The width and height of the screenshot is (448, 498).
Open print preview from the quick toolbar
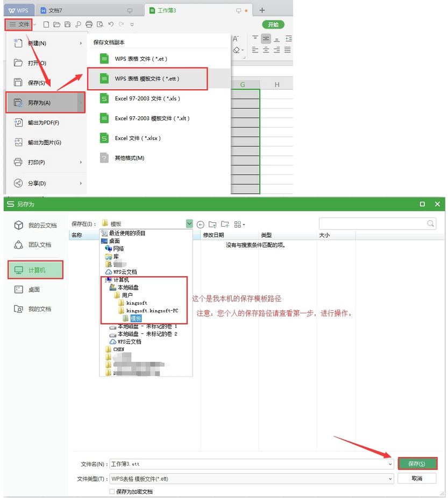100,24
